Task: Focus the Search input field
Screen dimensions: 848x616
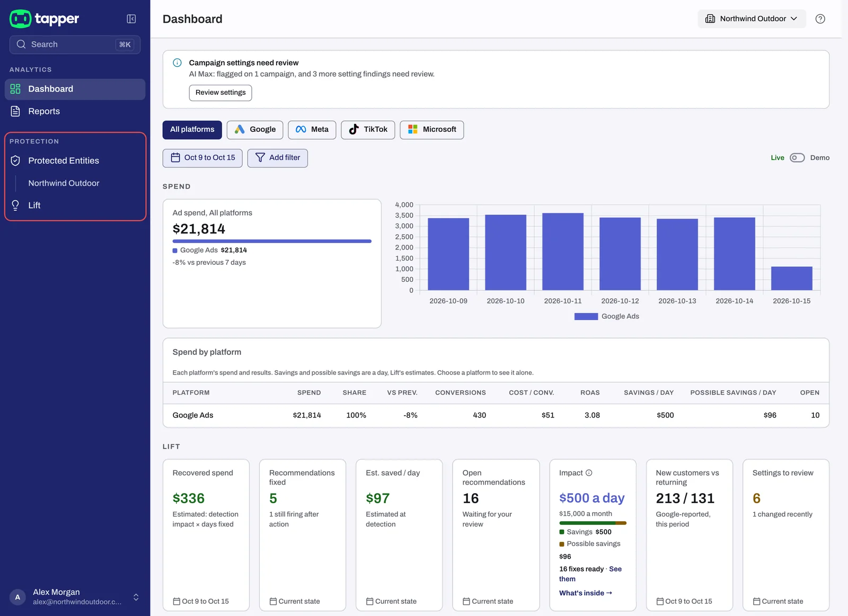Action: [75, 44]
